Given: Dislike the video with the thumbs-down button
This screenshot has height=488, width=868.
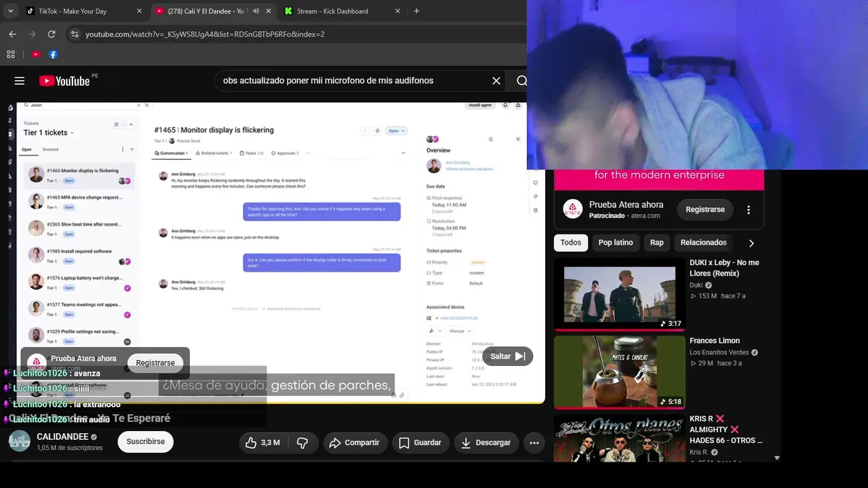Looking at the screenshot, I should pyautogui.click(x=303, y=443).
